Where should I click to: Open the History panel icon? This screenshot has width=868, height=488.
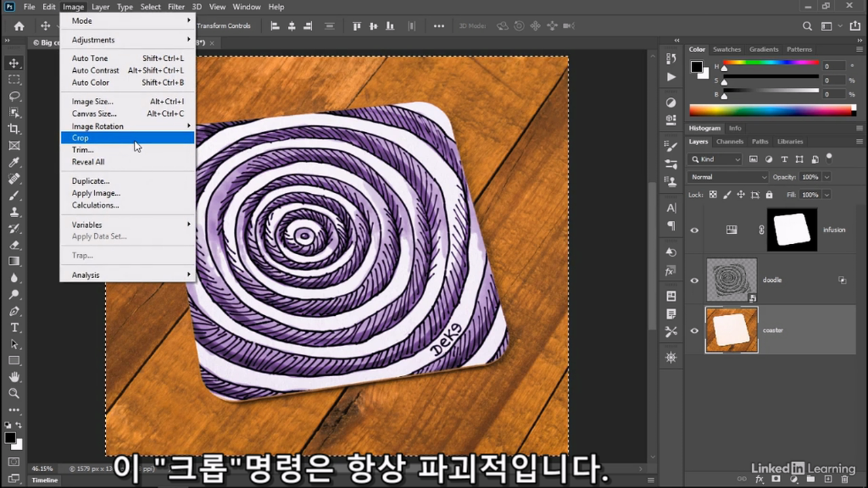click(671, 59)
